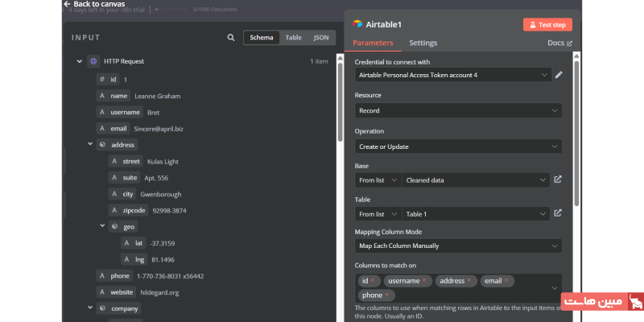Select the Schema view
This screenshot has width=644, height=322.
pos(262,38)
